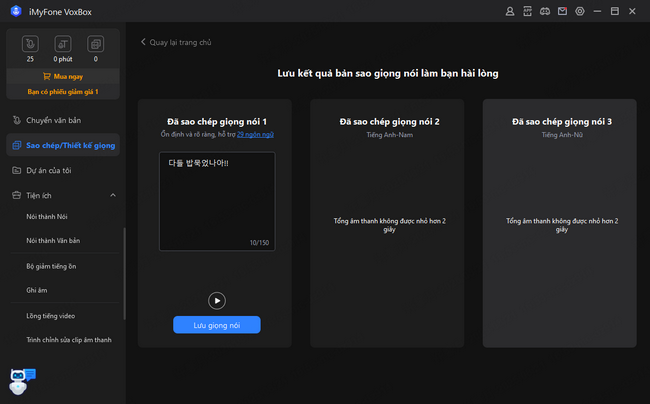Open the Discord community icon
This screenshot has width=650, height=404.
coord(545,11)
